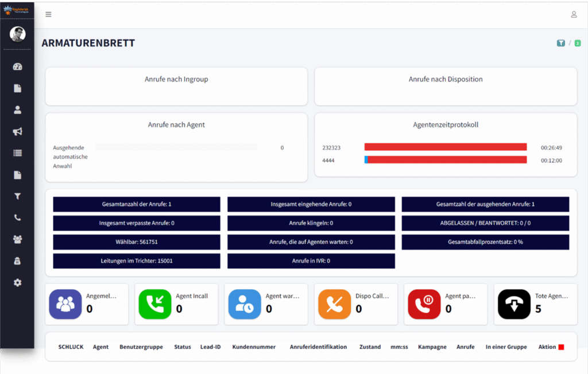This screenshot has width=588, height=374.
Task: Open the calls section via the phone sidebar icon
Action: click(17, 217)
